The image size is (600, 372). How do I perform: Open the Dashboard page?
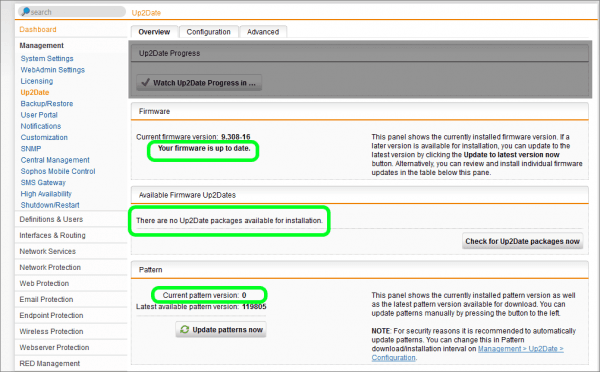pos(38,29)
